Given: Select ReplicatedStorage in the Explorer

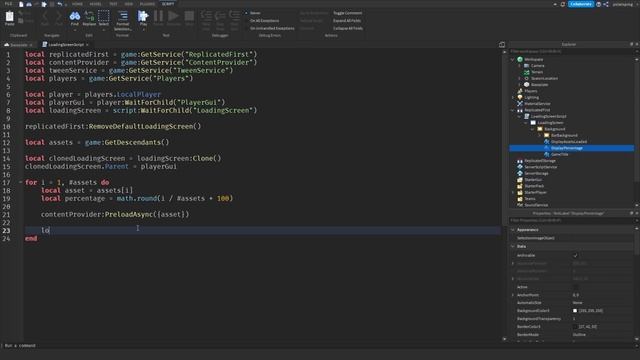Looking at the screenshot, I should [540, 161].
